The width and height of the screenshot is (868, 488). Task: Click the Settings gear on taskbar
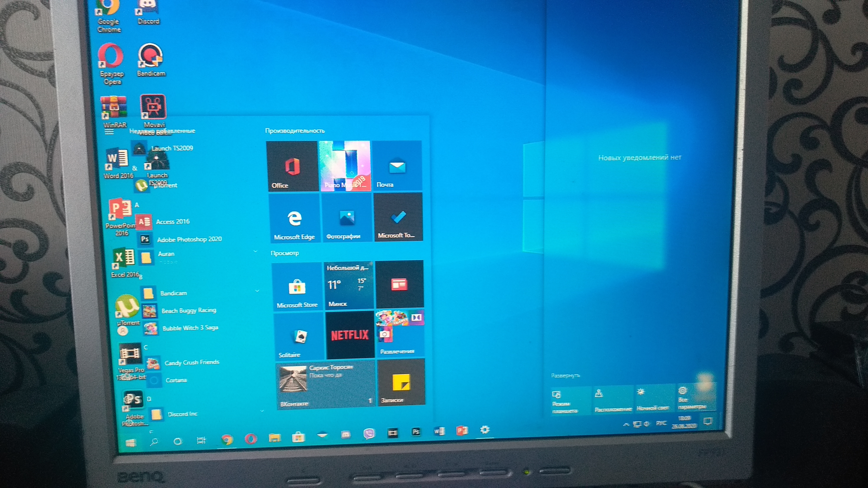pos(485,429)
